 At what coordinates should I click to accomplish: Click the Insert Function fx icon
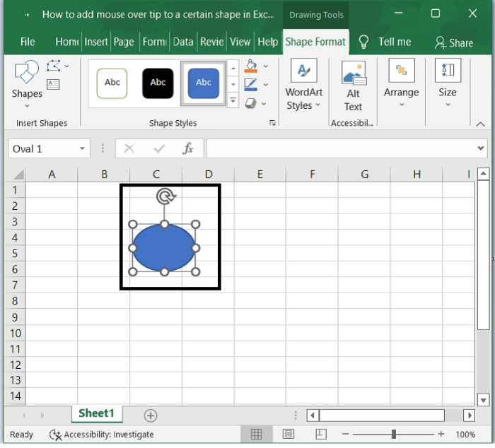click(x=187, y=148)
